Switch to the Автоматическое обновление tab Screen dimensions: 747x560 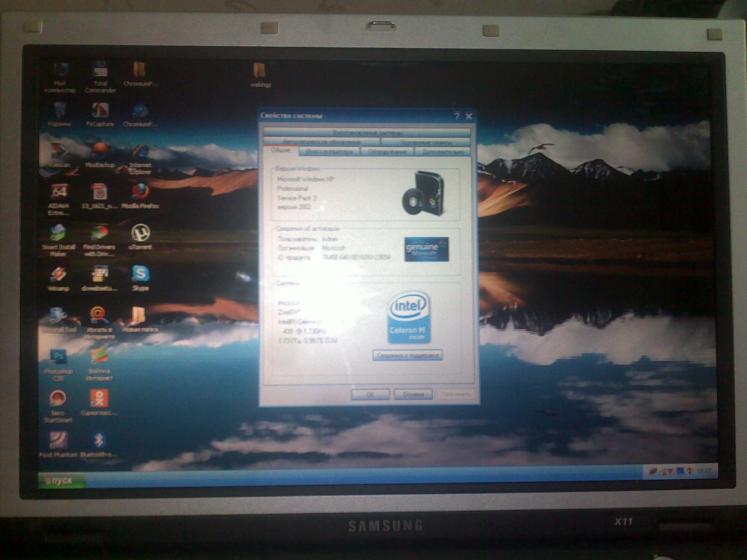pyautogui.click(x=321, y=142)
